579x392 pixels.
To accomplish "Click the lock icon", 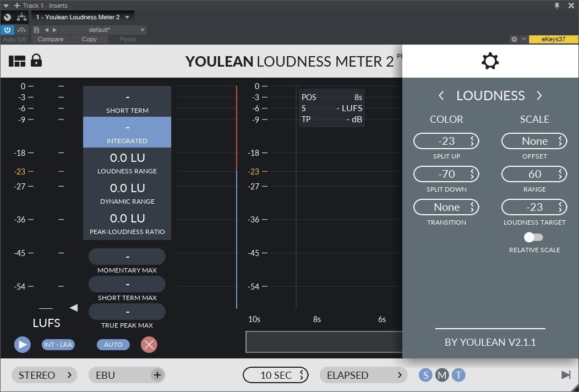I will coord(36,60).
